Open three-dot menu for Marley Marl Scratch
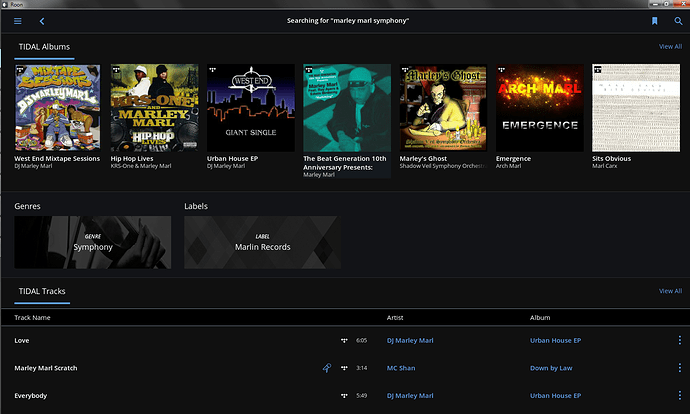Image resolution: width=690 pixels, height=414 pixels. point(679,368)
